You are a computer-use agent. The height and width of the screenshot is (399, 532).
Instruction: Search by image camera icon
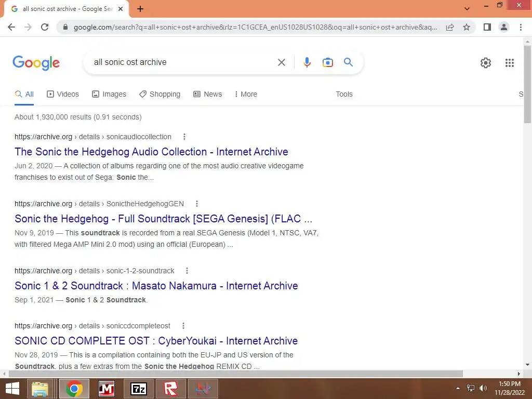(x=327, y=62)
